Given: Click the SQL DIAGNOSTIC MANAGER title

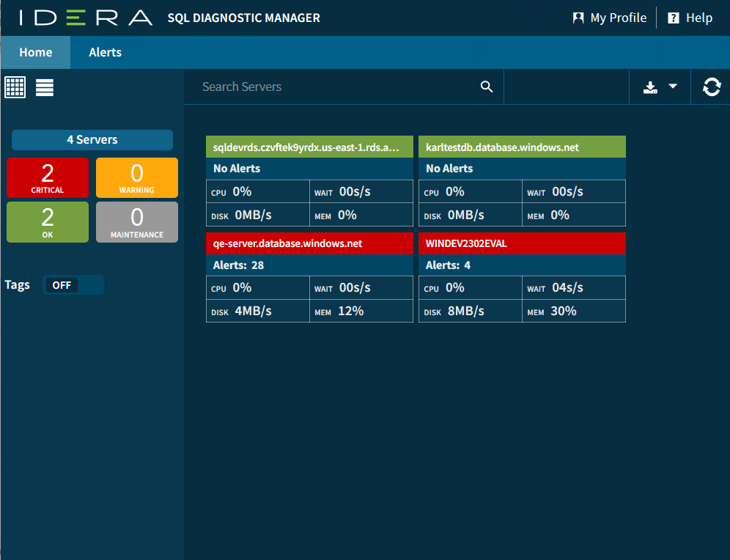Looking at the screenshot, I should coord(243,18).
